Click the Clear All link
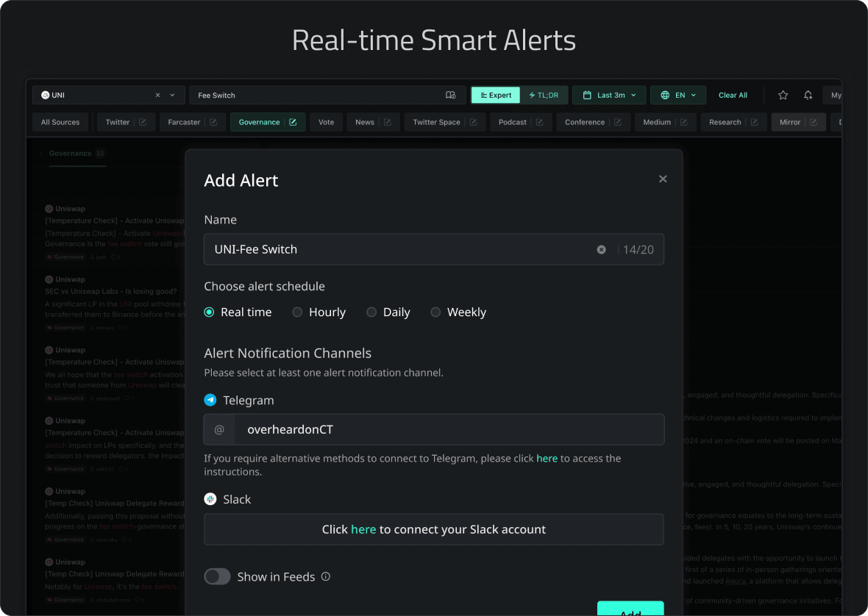 733,95
